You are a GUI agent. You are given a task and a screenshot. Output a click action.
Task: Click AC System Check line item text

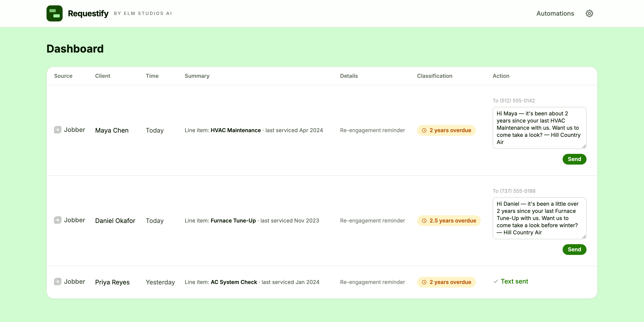pos(234,282)
